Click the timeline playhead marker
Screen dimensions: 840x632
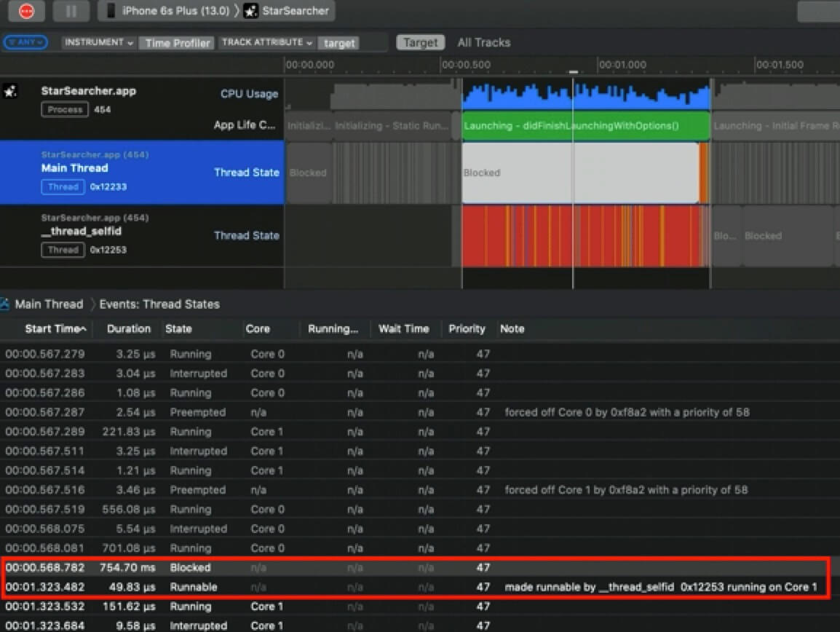tap(574, 72)
